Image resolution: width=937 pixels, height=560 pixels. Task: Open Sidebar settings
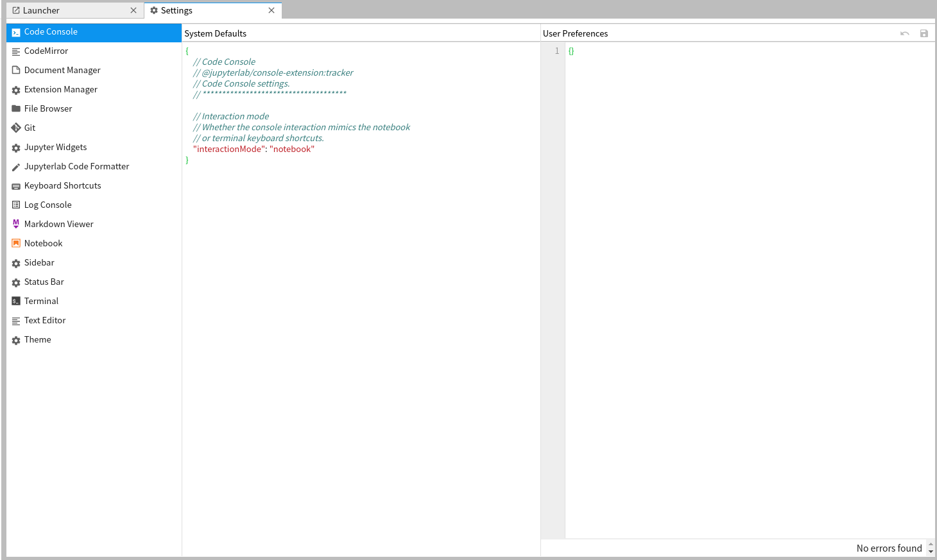coord(94,263)
